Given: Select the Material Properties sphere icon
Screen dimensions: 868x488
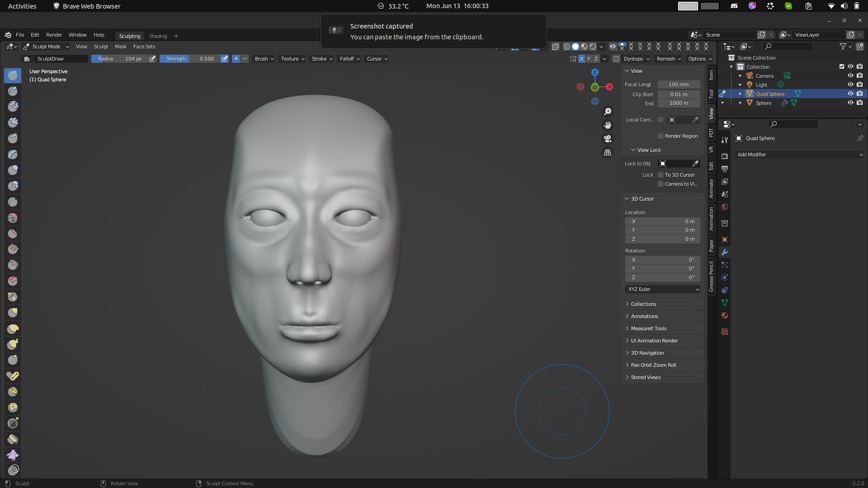Looking at the screenshot, I should point(725,315).
